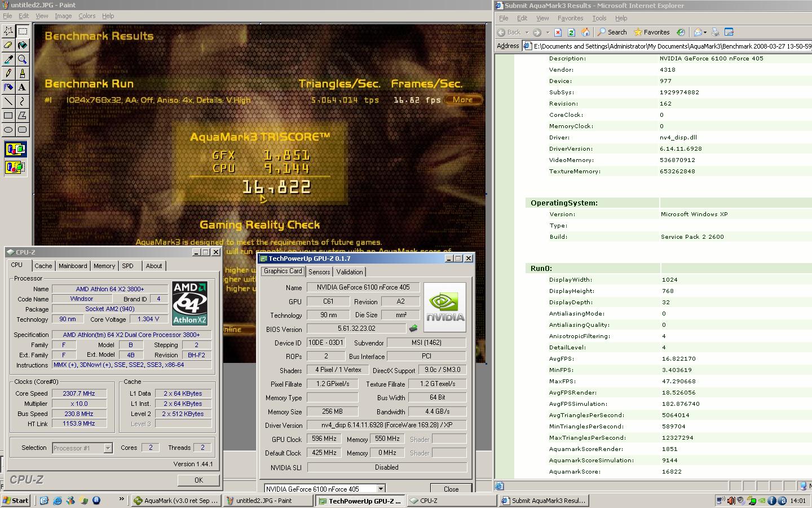
Task: Expand the Mail dropdown in IE toolbar
Action: (705, 32)
